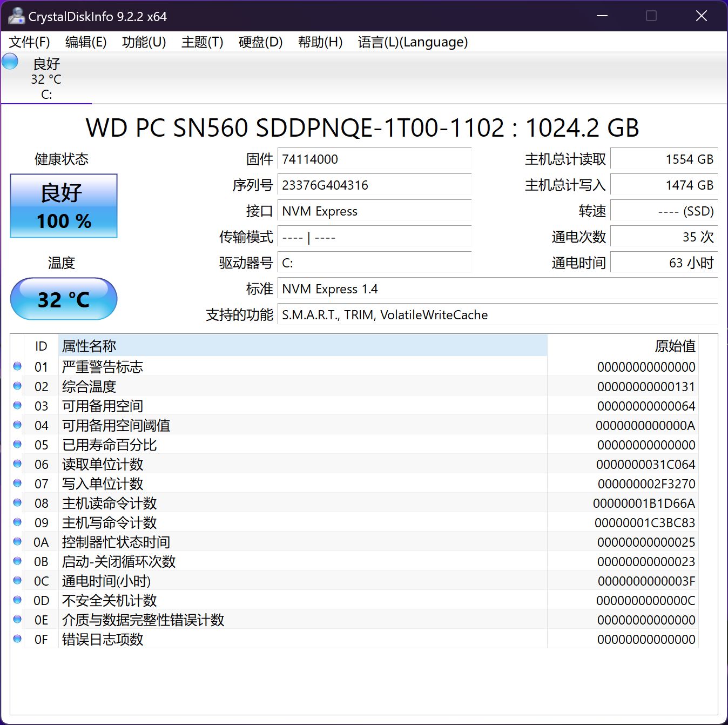Click the 健康状态 label
The width and height of the screenshot is (728, 725).
(62, 159)
